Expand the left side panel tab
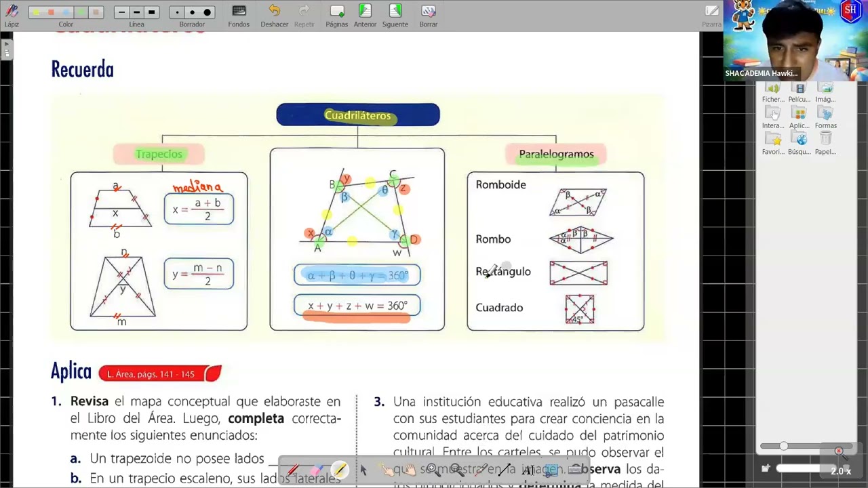 click(7, 48)
